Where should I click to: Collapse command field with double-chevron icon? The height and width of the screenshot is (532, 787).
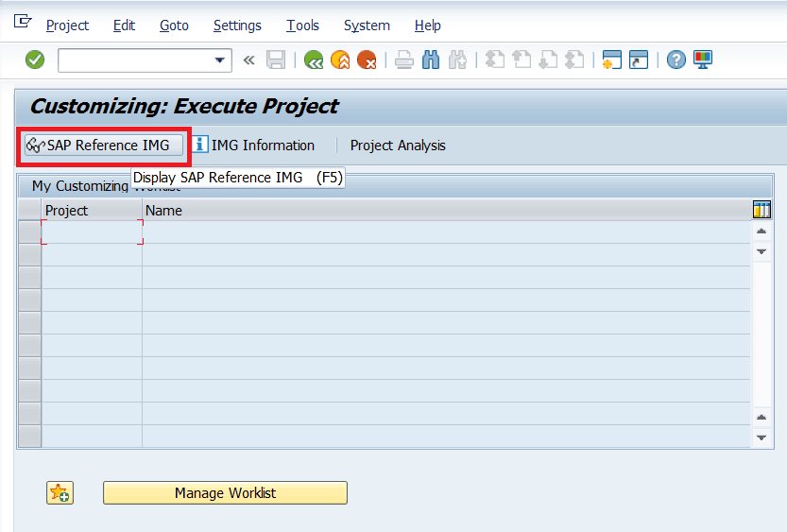pos(249,60)
